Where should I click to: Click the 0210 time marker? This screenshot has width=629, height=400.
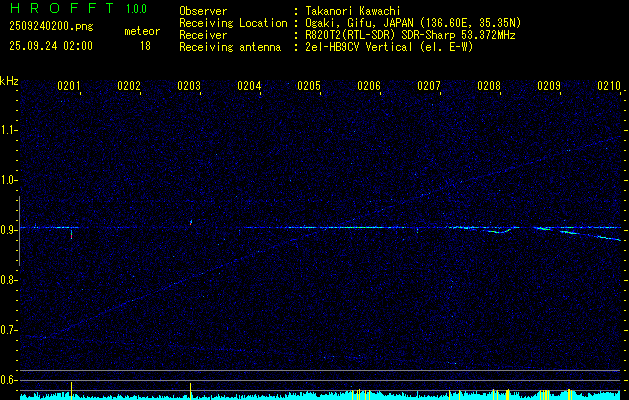[609, 85]
